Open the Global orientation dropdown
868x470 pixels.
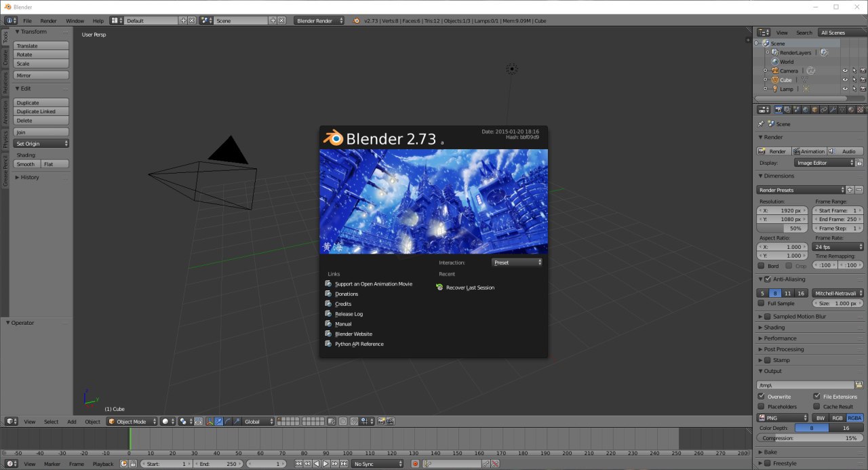click(259, 421)
